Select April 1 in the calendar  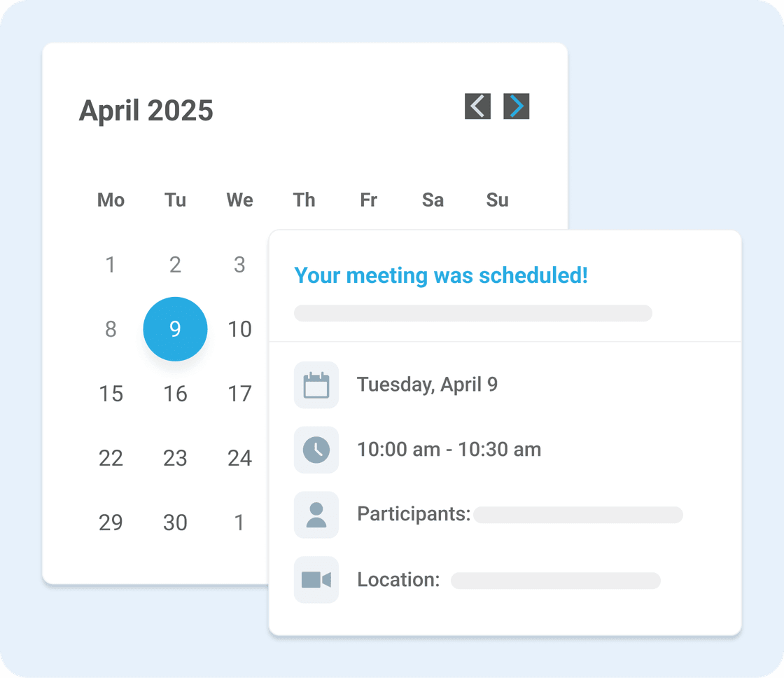pyautogui.click(x=111, y=265)
